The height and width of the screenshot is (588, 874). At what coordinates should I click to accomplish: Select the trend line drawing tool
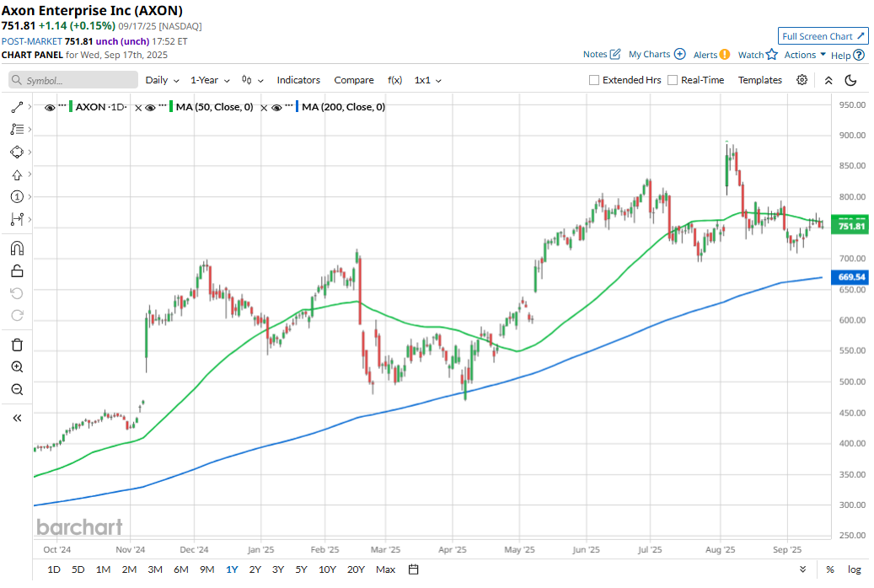pyautogui.click(x=17, y=107)
